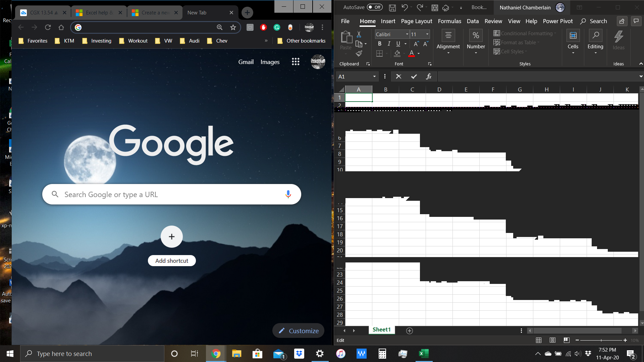644x362 pixels.
Task: Click Decrease Font Size icon
Action: (x=425, y=44)
